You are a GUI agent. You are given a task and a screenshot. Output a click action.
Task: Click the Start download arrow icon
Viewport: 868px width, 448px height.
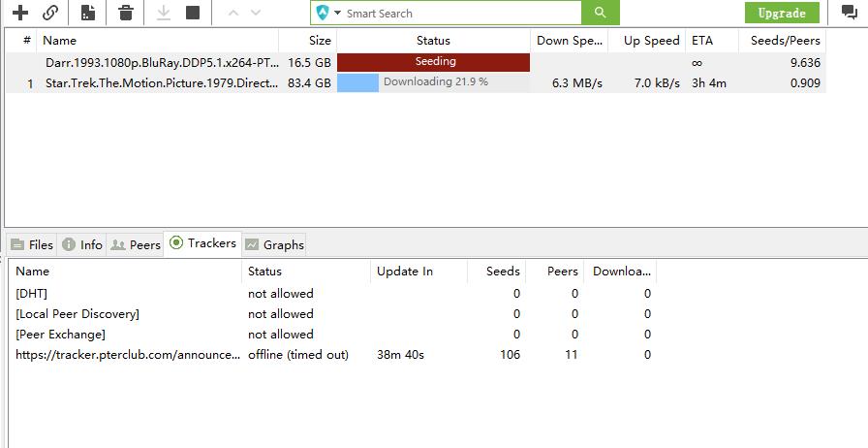tap(164, 13)
